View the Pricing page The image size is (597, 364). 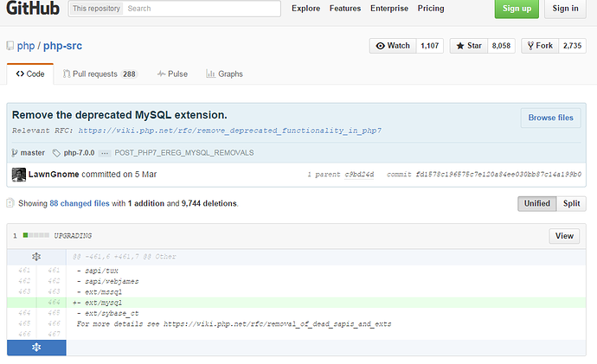431,9
